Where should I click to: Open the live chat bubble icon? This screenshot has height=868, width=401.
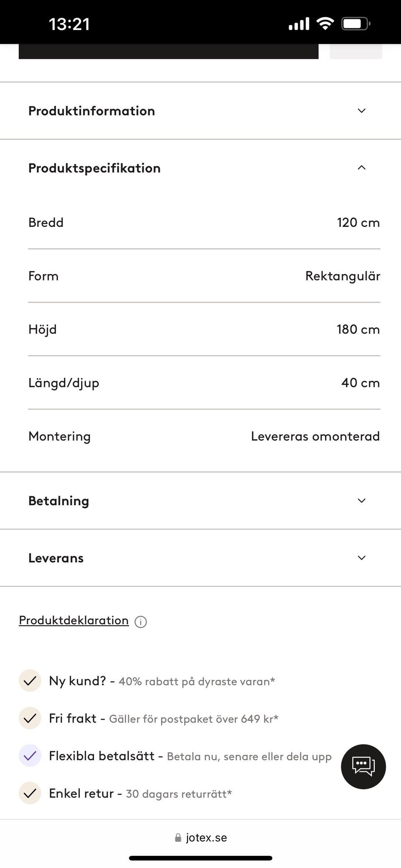pyautogui.click(x=363, y=766)
